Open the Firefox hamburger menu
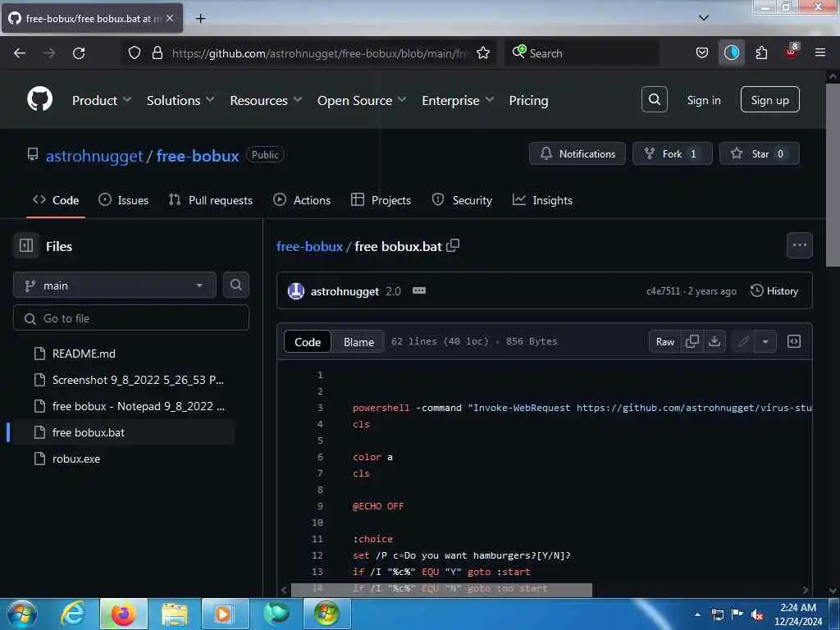 click(820, 52)
